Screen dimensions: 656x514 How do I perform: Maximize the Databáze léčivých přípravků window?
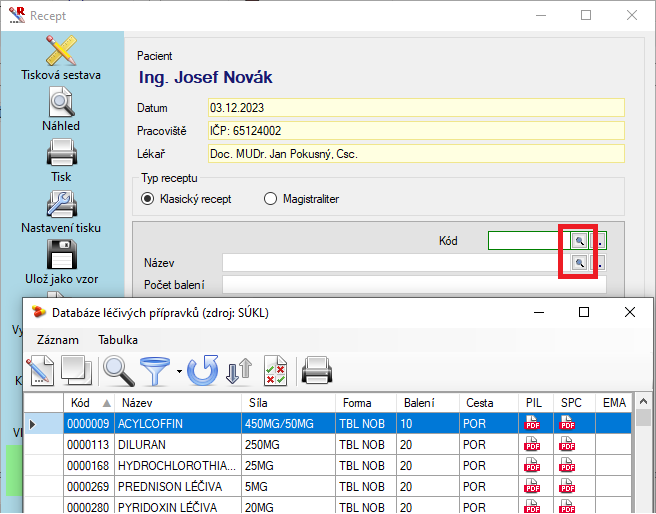[x=584, y=312]
